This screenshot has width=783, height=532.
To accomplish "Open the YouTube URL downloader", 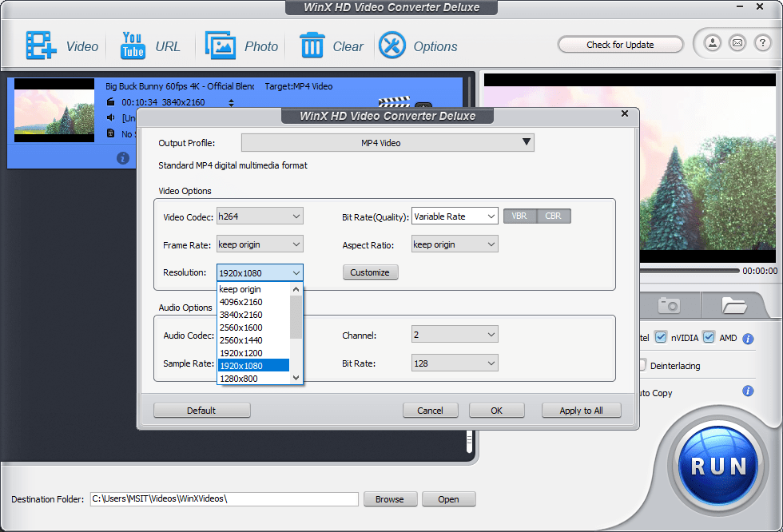I will point(133,46).
